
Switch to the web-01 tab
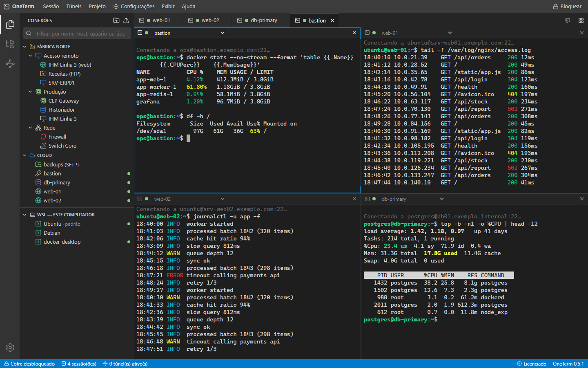point(158,20)
